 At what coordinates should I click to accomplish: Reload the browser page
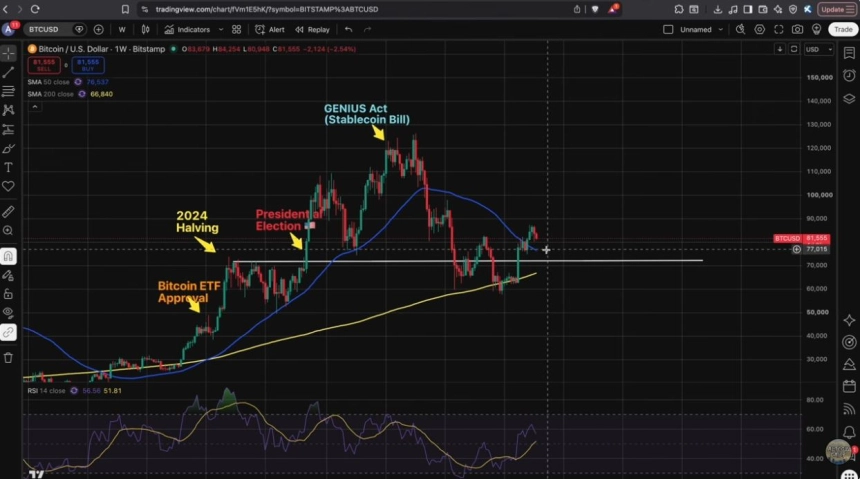tap(35, 9)
